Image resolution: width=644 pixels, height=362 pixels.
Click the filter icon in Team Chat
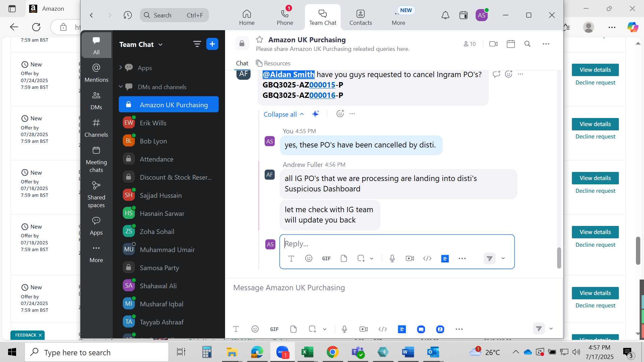pyautogui.click(x=197, y=44)
